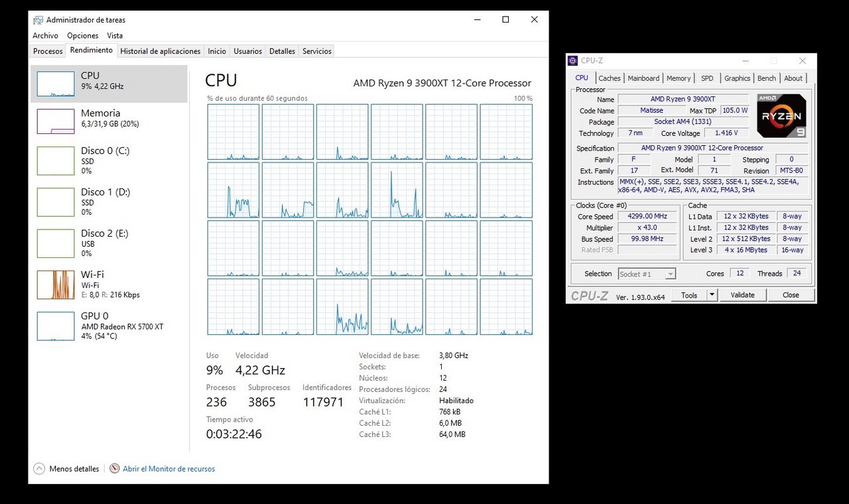Switch to the Inicio tab
849x504 pixels.
point(217,51)
